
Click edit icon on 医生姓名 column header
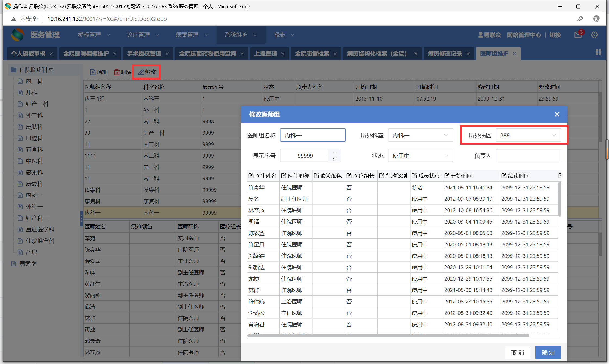251,176
